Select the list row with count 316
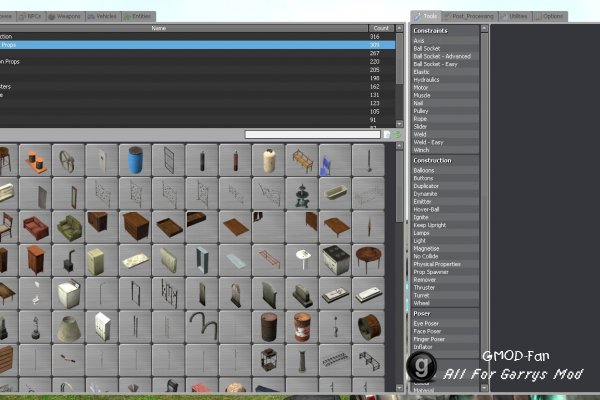Screen dimensions: 600x400 197,36
